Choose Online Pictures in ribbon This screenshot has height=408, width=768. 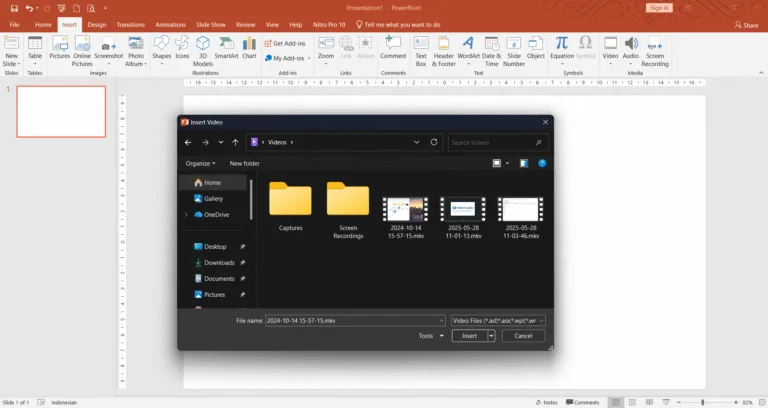point(82,51)
